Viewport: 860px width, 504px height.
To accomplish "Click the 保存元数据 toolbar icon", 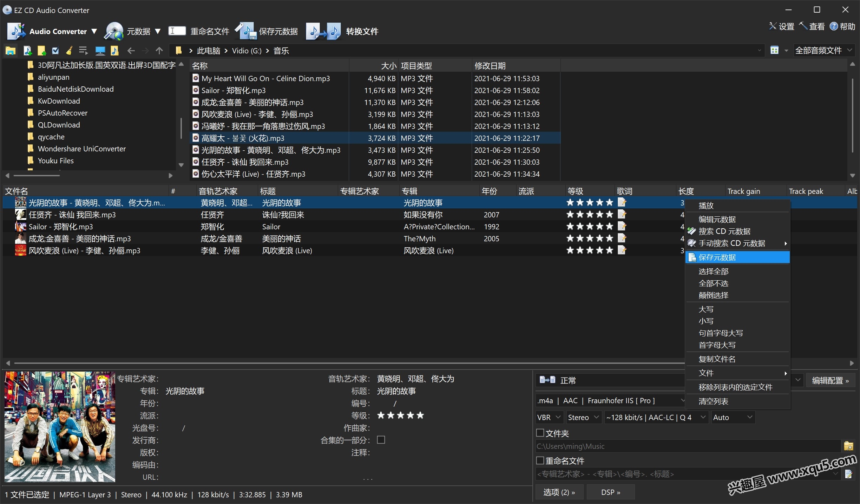I will (x=246, y=31).
